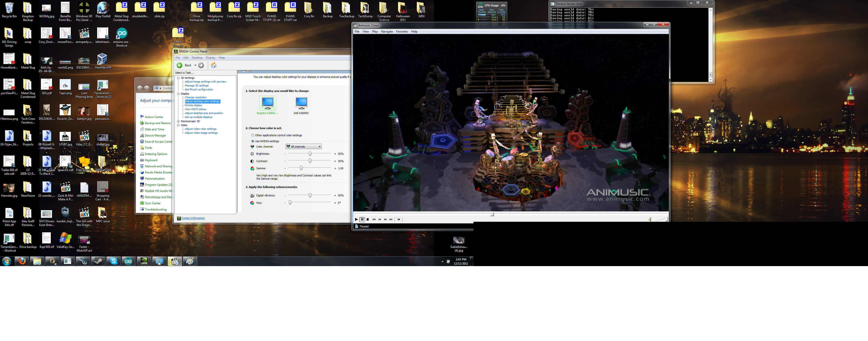Open the File menu in NVIDIA Control Panel
This screenshot has height=341, width=868.
[x=178, y=58]
